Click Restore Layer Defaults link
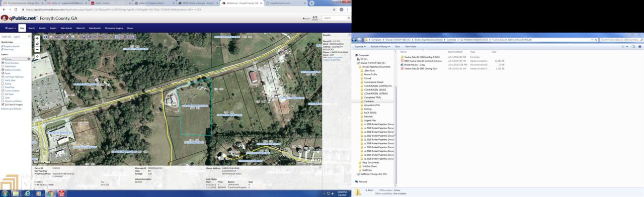The height and width of the screenshot is (197, 644). (x=11, y=109)
